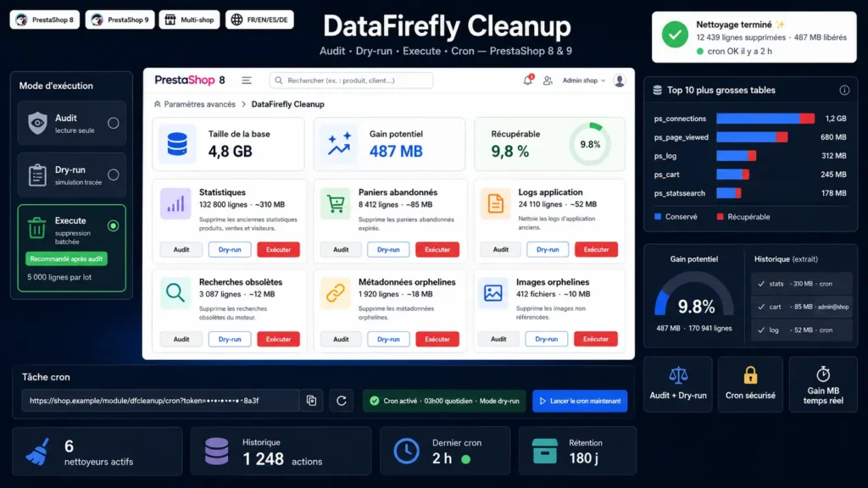Click the archive box icon for Rétention
868x488 pixels.
[545, 451]
